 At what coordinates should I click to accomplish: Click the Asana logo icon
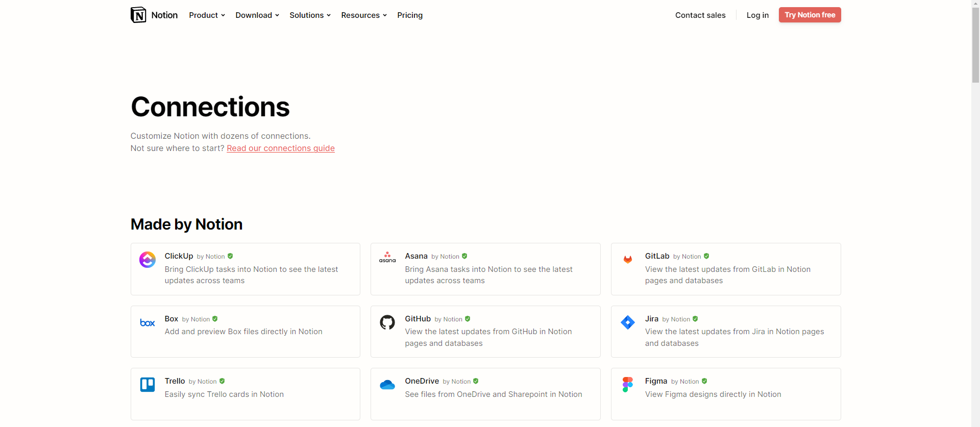387,258
